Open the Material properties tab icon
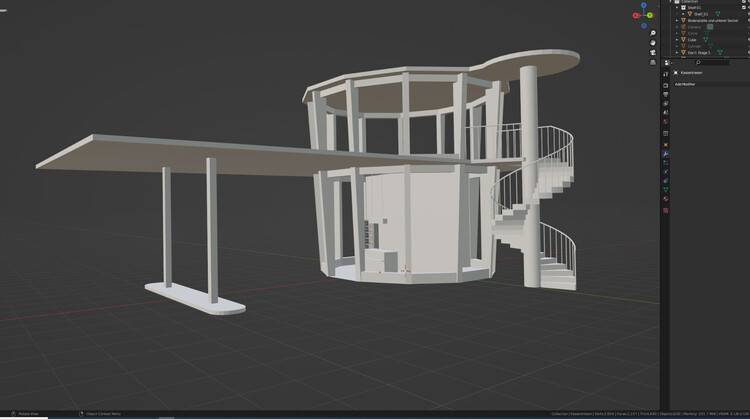 [x=666, y=199]
